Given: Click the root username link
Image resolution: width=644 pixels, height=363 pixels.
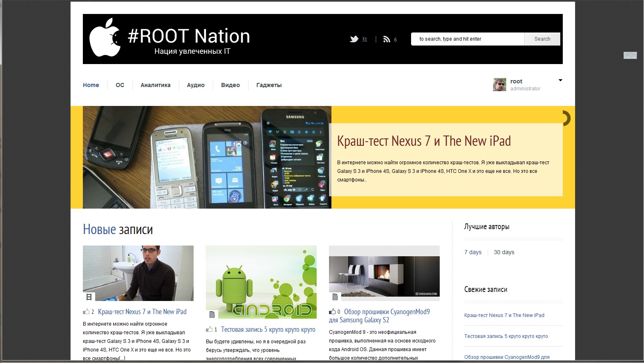Looking at the screenshot, I should click(516, 81).
